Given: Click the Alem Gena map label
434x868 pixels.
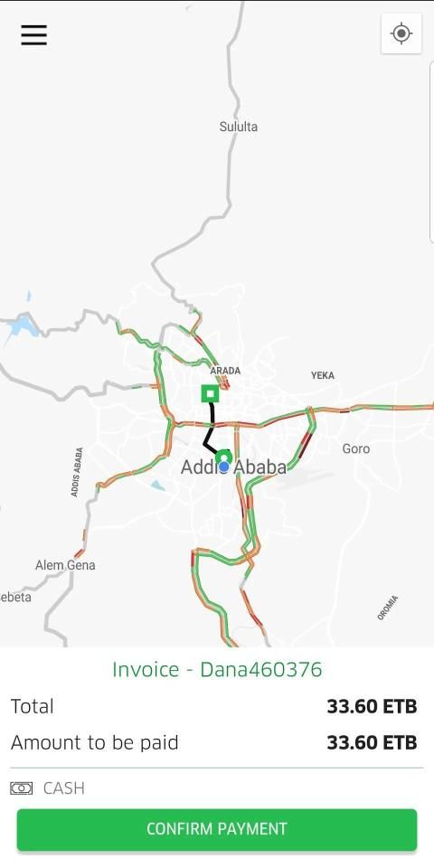Looking at the screenshot, I should coord(65,565).
